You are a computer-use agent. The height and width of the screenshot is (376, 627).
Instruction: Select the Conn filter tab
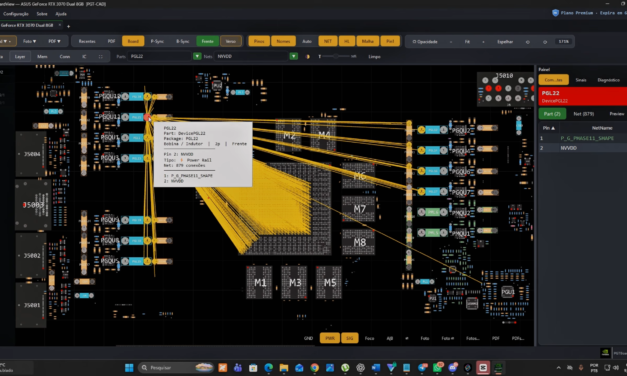coord(65,56)
